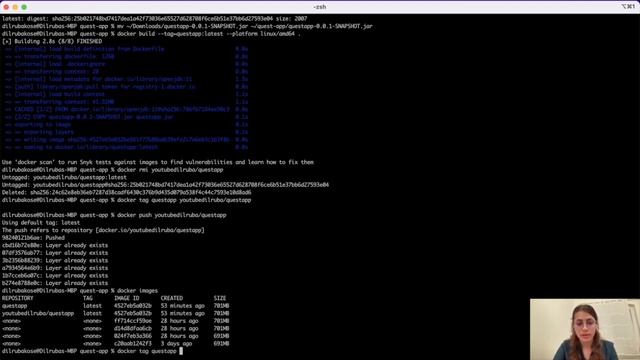The width and height of the screenshot is (640, 360).
Task: Click image ID '024f7eb3a366'
Action: coord(133,336)
